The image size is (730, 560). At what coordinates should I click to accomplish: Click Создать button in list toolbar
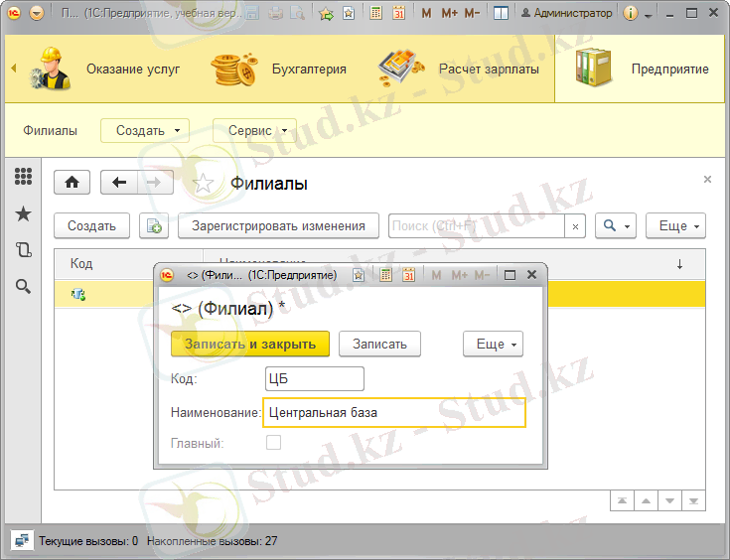[x=91, y=226]
